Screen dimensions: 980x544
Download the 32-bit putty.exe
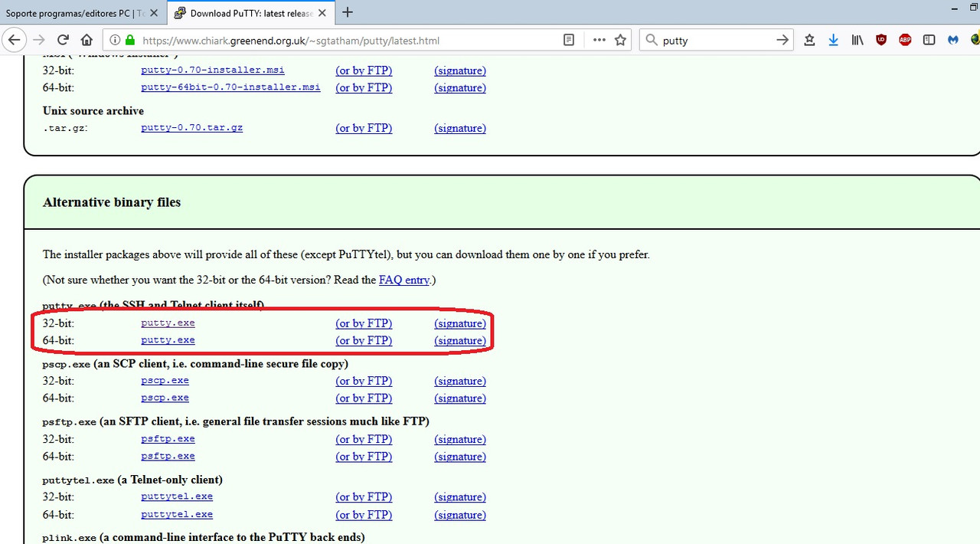coord(168,323)
